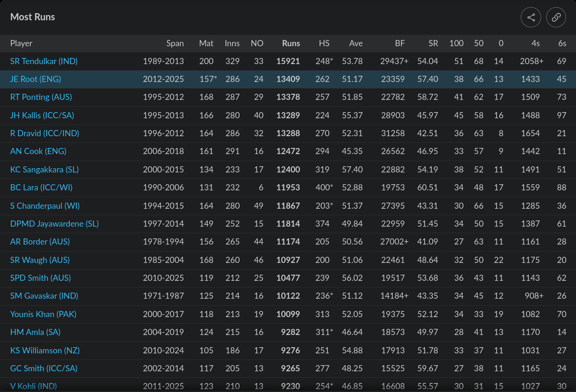Click Cook's high score 294
The width and height of the screenshot is (576, 392).
[322, 151]
